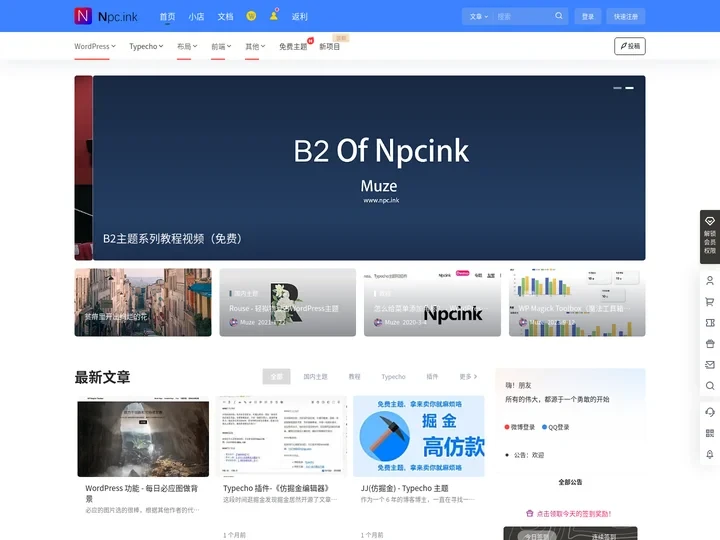The image size is (720, 540).
Task: Open the street photo featured card
Action: [x=143, y=302]
